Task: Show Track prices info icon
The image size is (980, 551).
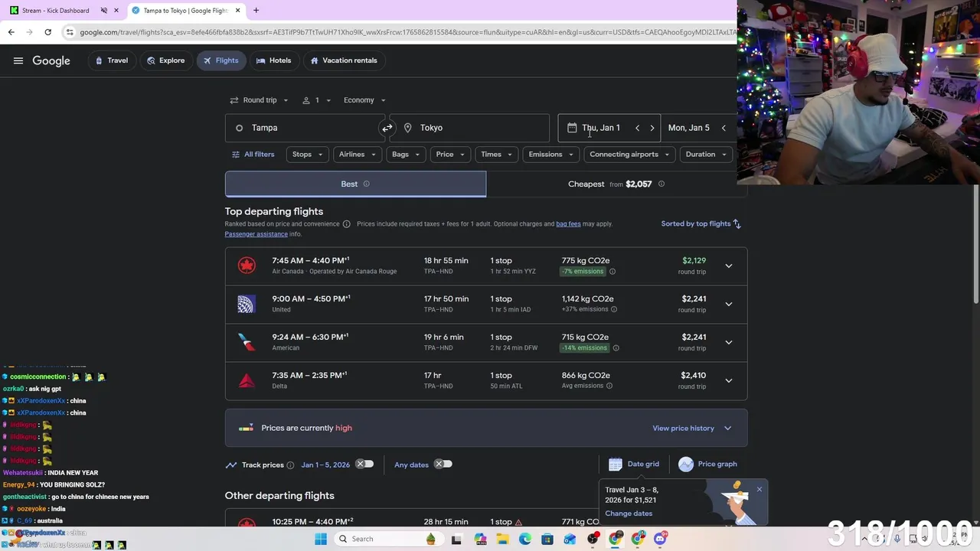Action: (290, 465)
